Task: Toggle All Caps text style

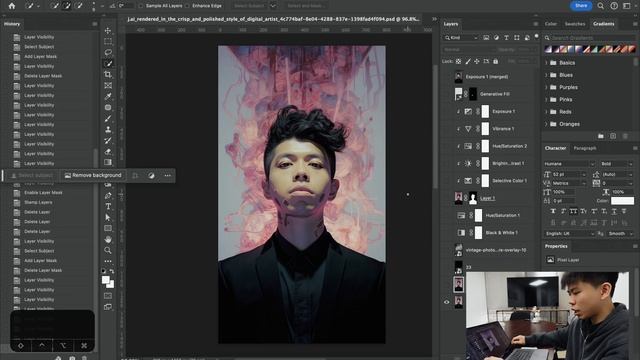Action: pyautogui.click(x=573, y=211)
